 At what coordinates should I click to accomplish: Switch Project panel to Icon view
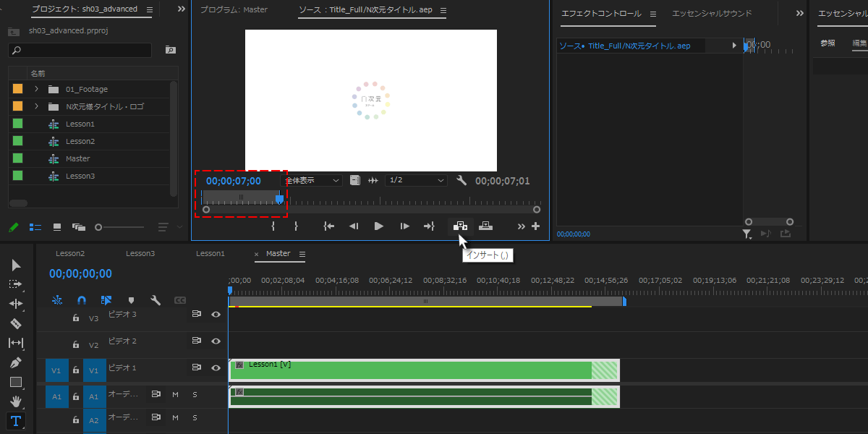tap(57, 226)
